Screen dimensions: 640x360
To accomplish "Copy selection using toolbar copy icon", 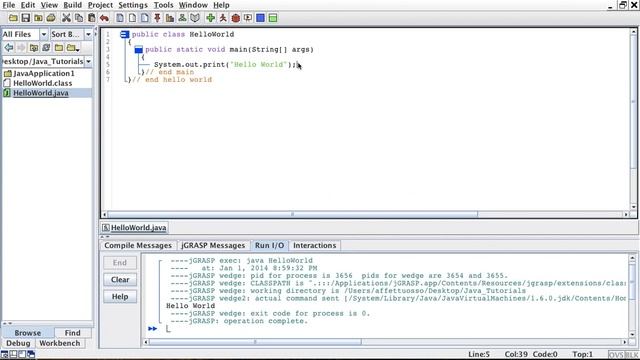I will (x=79, y=18).
